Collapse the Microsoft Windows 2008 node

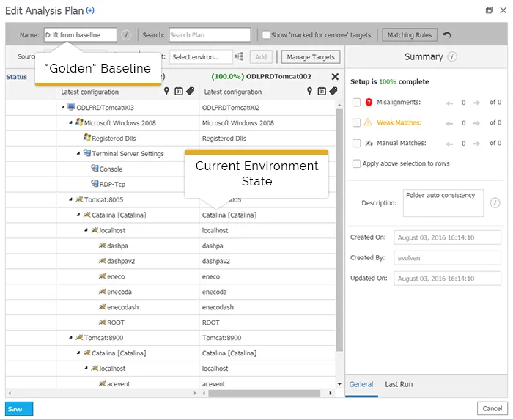(71, 123)
